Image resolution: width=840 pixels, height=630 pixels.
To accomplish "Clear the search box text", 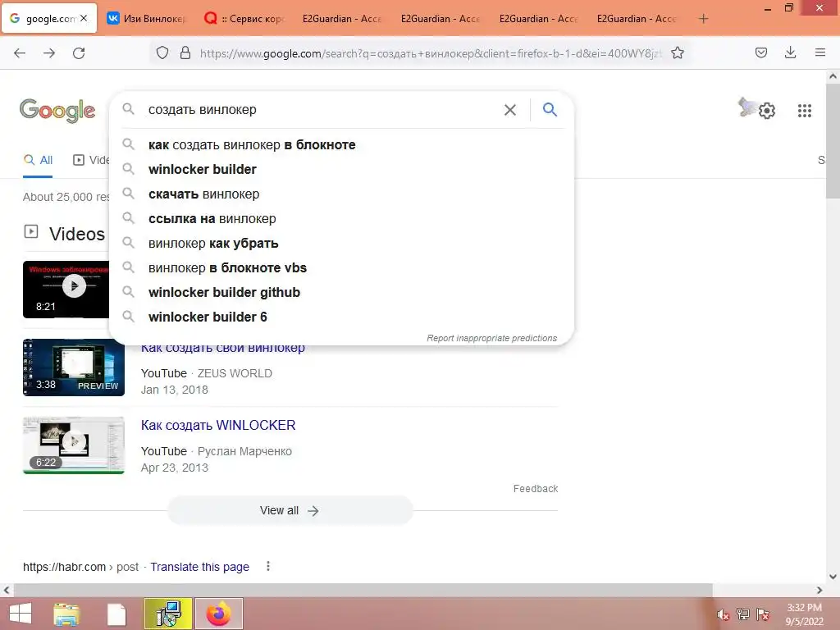I will click(x=510, y=110).
